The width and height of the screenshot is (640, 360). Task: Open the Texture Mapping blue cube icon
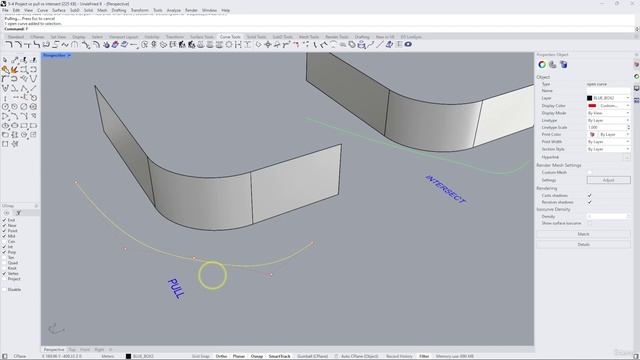coord(563,64)
